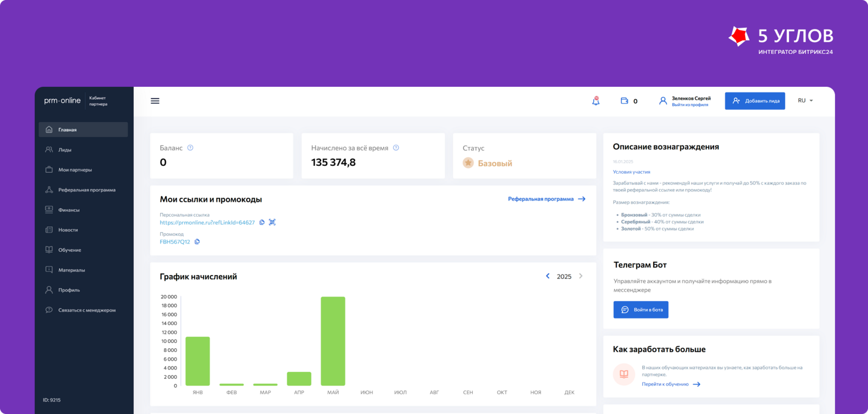Image resolution: width=868 pixels, height=414 pixels.
Task: Click the 135 374,8 accrued amount
Action: click(x=333, y=162)
